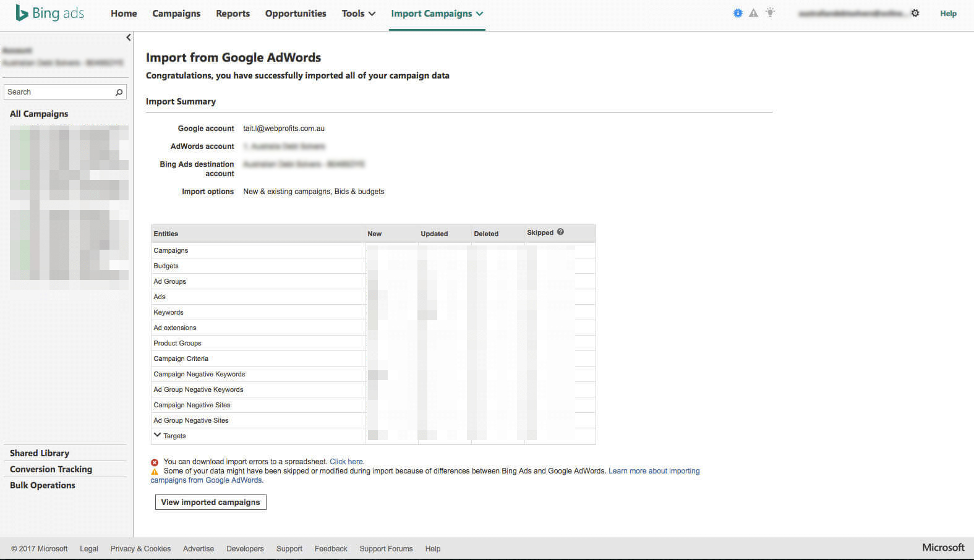
Task: Open the Campaigns tab
Action: click(x=176, y=14)
